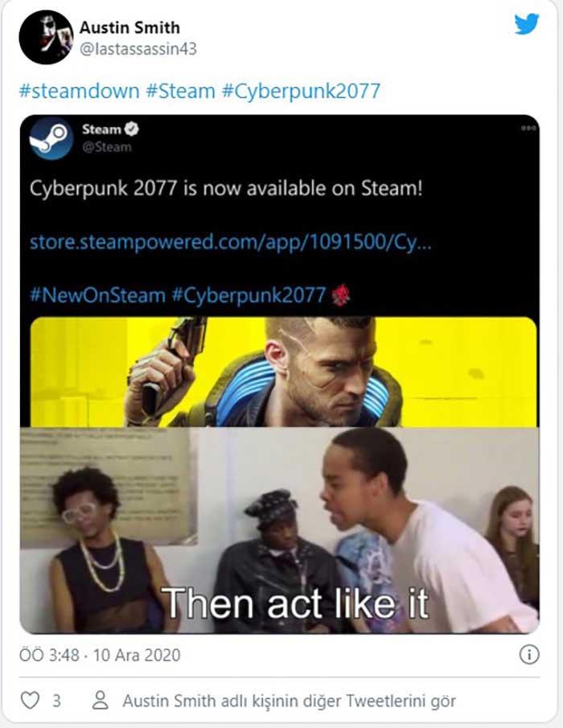The height and width of the screenshot is (728, 563).
Task: Like the tweet with heart icon
Action: [x=31, y=700]
